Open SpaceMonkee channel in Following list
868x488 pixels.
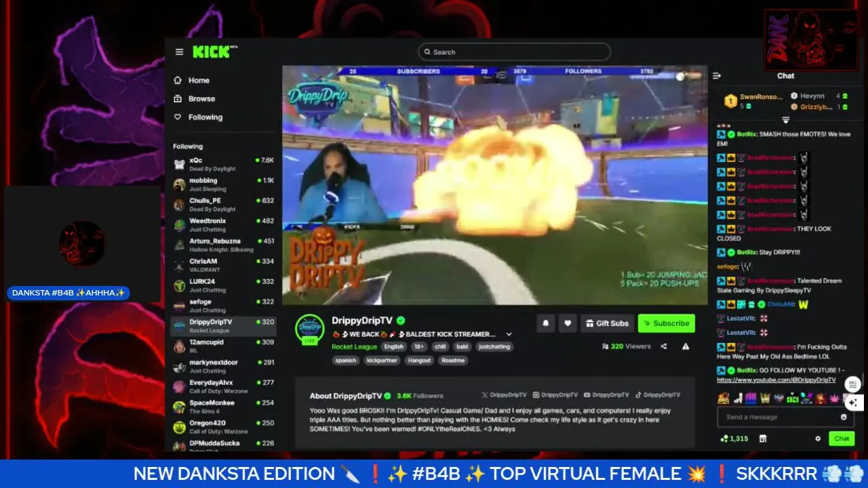223,407
